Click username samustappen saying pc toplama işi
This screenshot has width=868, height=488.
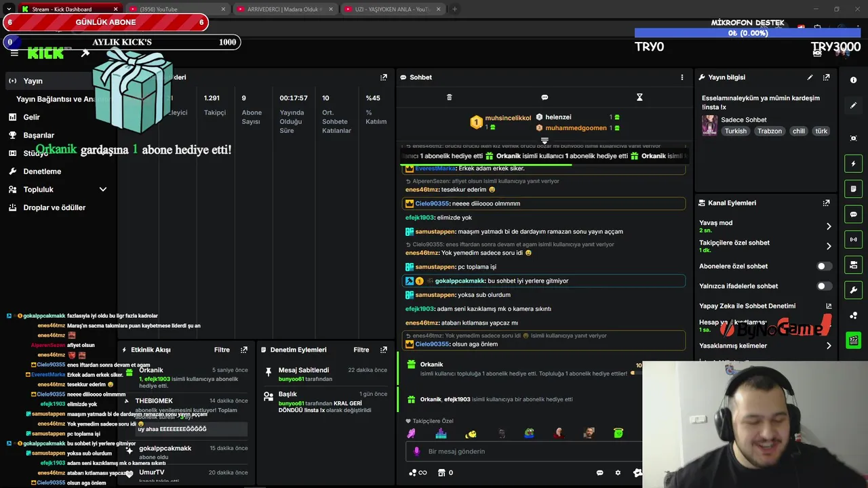coord(435,267)
